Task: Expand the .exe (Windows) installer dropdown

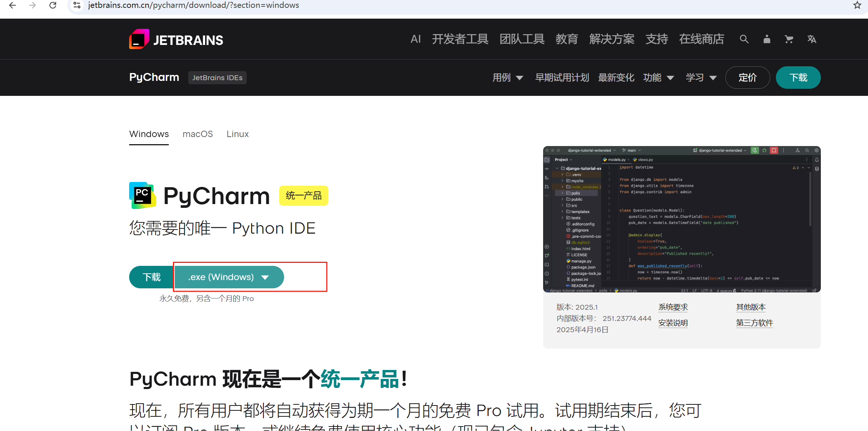Action: (x=229, y=277)
